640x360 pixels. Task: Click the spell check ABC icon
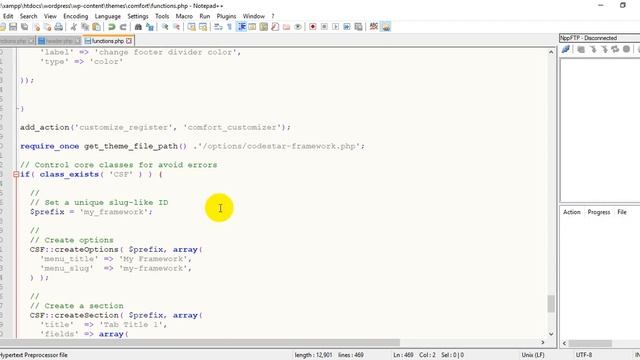373,27
